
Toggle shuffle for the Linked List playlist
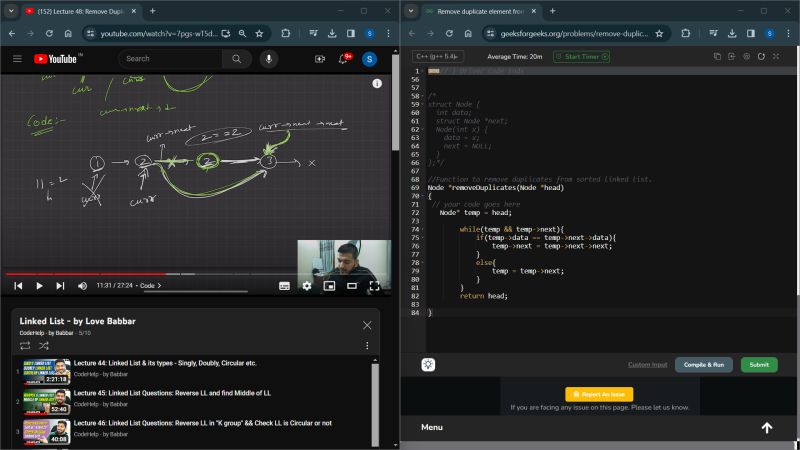44,345
